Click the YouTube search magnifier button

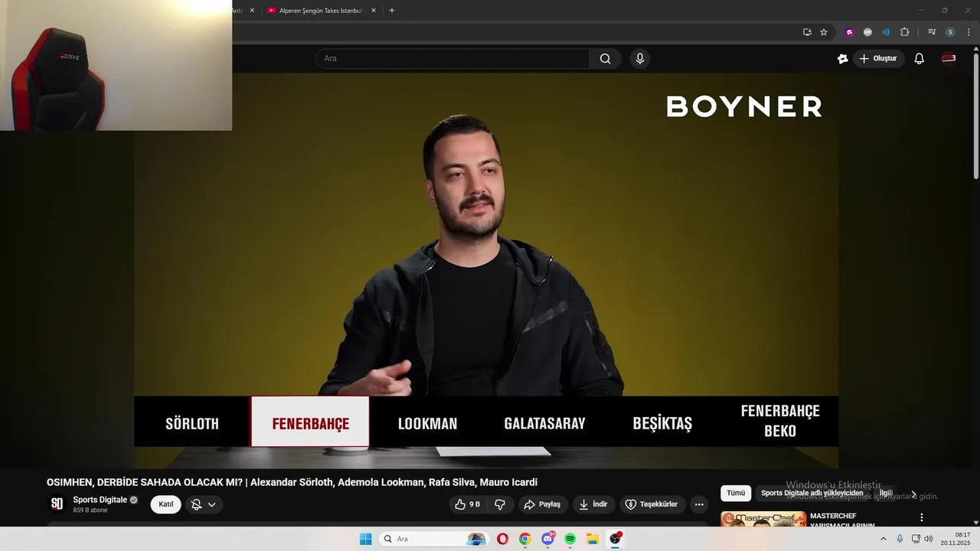point(606,59)
